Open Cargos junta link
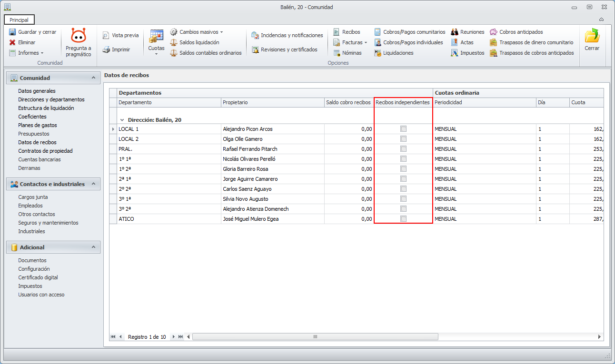Screen dimensions: 615x364 tap(33, 197)
